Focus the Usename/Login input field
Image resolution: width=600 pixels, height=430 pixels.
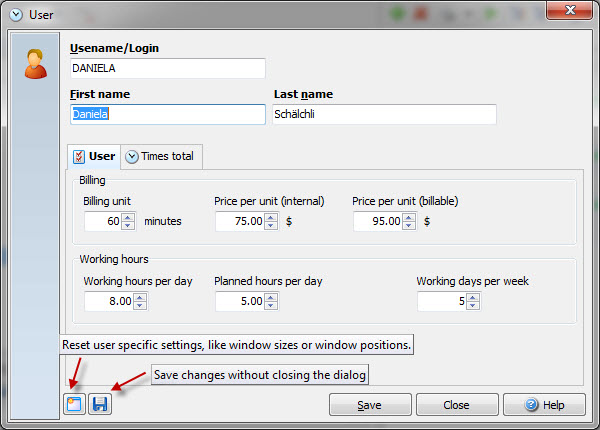click(x=168, y=68)
